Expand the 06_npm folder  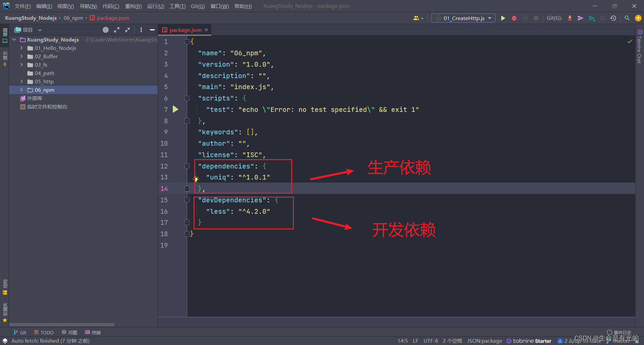point(22,90)
